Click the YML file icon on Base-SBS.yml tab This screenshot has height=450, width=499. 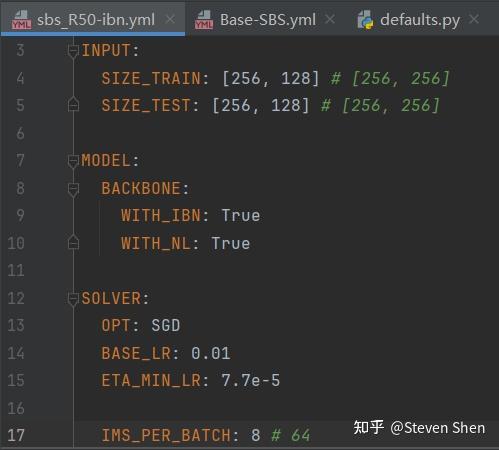[204, 20]
